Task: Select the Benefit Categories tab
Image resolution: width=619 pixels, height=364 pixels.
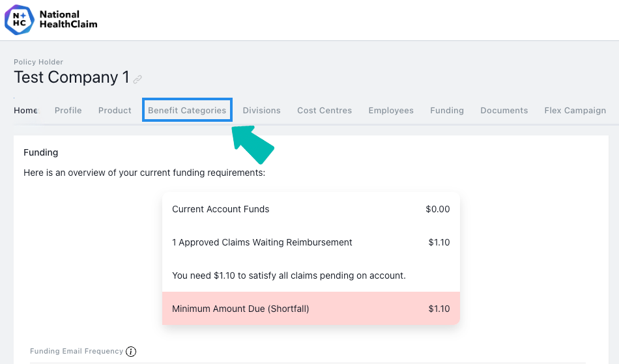Action: click(x=187, y=110)
